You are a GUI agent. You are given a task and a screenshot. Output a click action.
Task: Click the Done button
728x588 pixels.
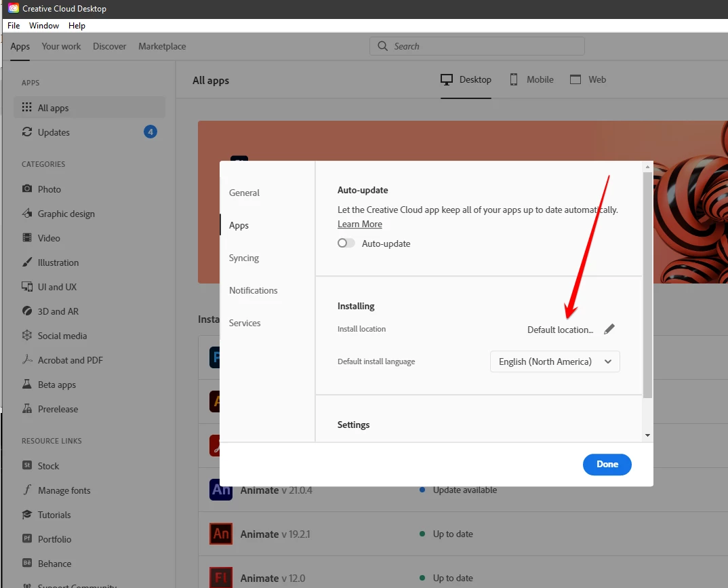(607, 465)
